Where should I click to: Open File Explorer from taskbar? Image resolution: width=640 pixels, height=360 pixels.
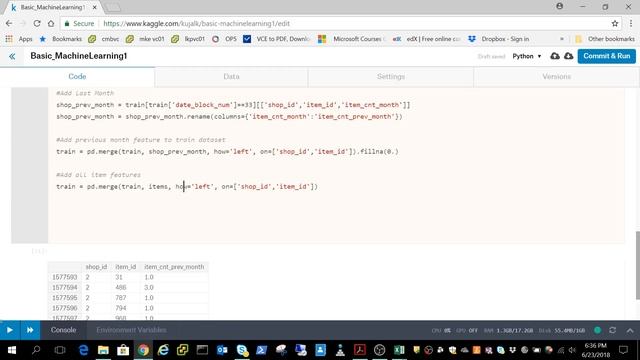pos(103,350)
